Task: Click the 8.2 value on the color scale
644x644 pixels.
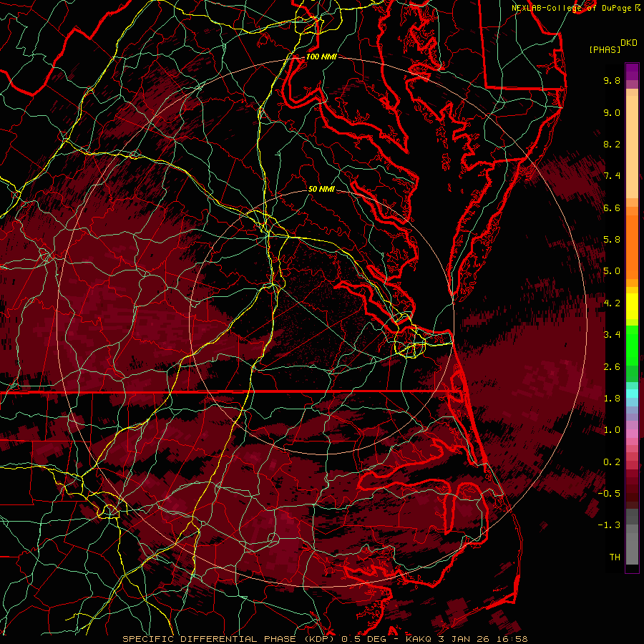Action: tap(612, 144)
